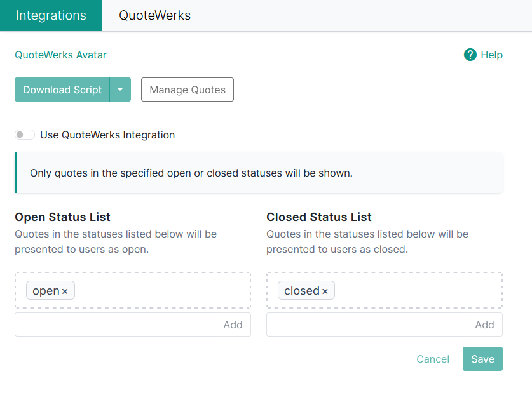The image size is (532, 395).
Task: Focus the Closed Status List text field
Action: pyautogui.click(x=367, y=325)
